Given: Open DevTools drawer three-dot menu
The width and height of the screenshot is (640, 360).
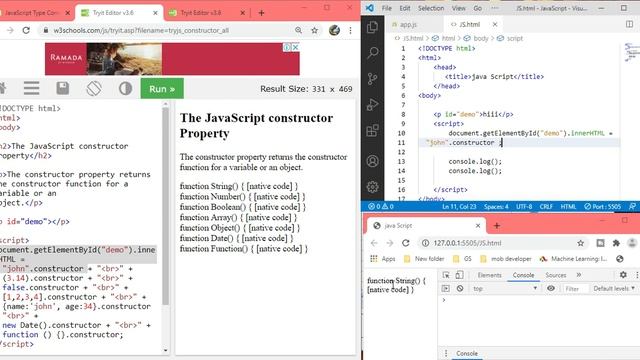Looking at the screenshot, I should pos(446,353).
